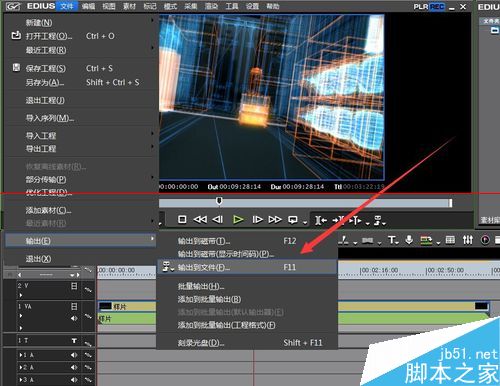Step back one frame in the player

(218, 219)
